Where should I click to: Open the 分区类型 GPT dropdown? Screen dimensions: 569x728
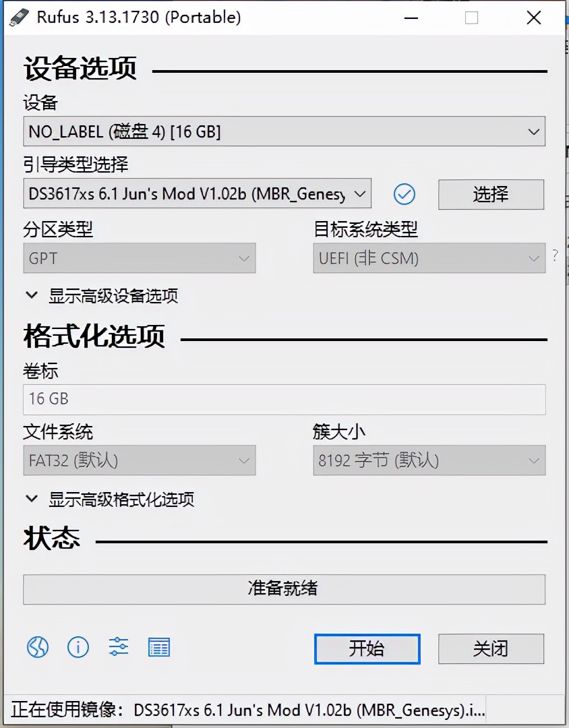139,258
